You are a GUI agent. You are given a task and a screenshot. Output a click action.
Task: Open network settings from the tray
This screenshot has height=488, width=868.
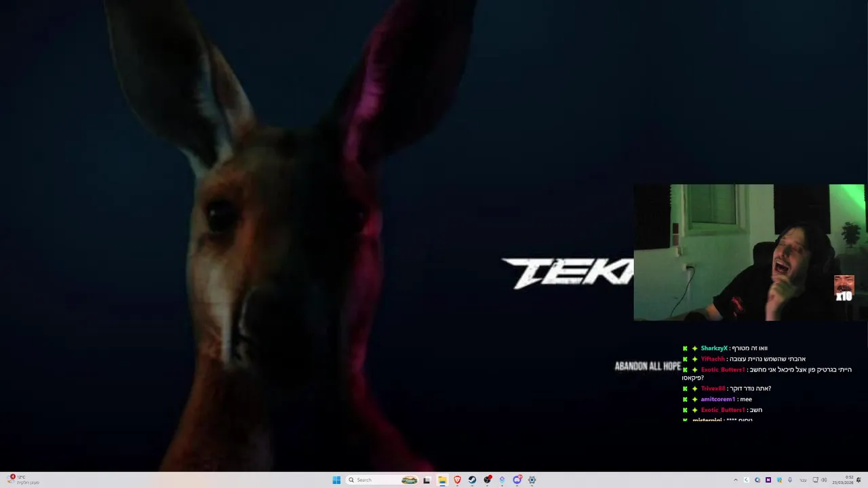[816, 480]
